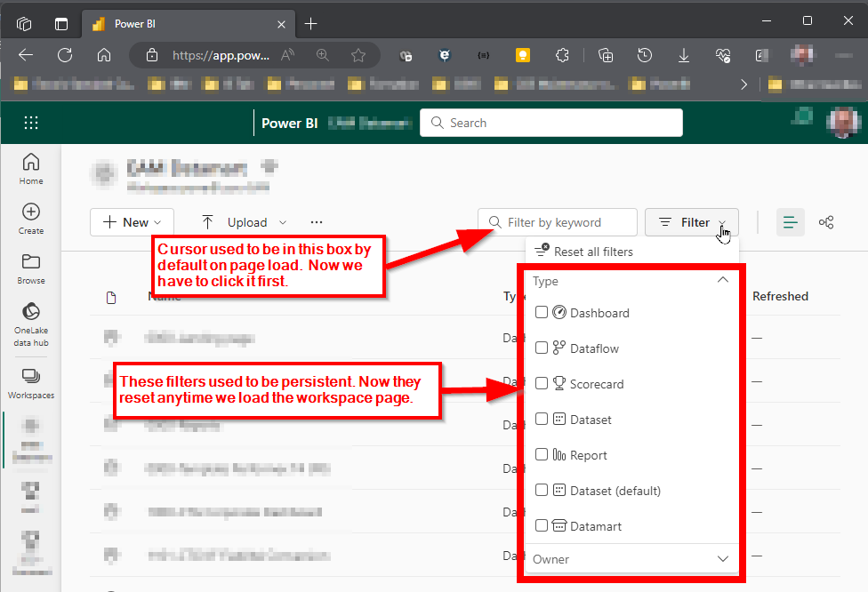868x592 pixels.
Task: Activate Read aloud icon in address bar
Action: click(287, 55)
